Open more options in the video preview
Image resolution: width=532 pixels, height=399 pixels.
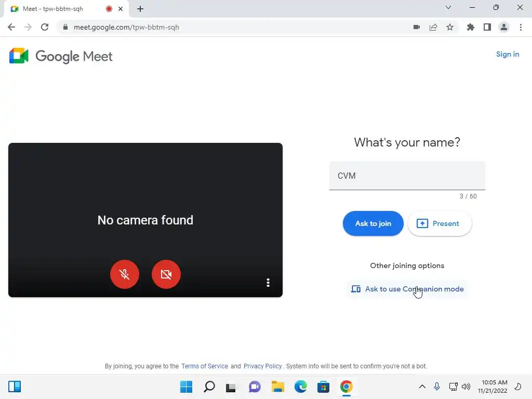(x=268, y=283)
